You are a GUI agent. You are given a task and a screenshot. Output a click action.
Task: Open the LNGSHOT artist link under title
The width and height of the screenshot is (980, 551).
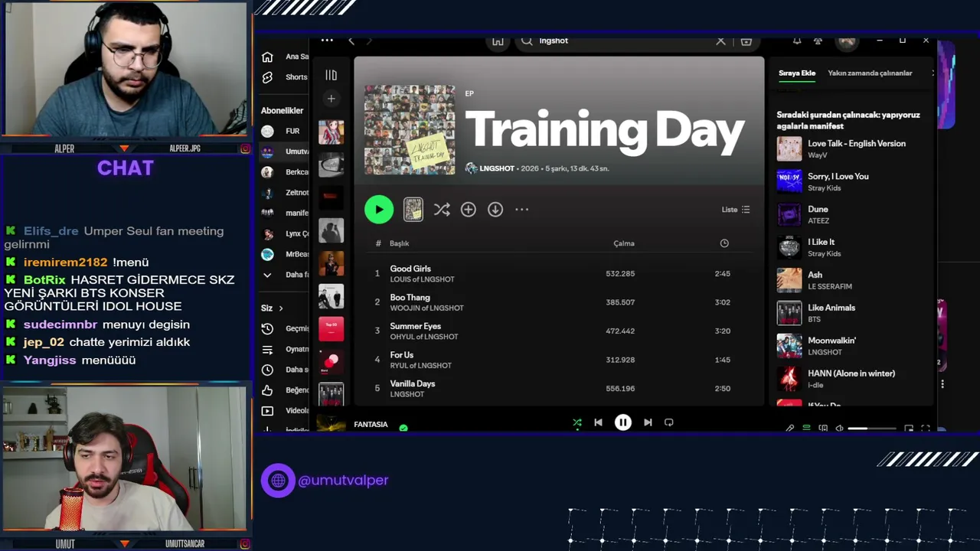click(x=497, y=168)
